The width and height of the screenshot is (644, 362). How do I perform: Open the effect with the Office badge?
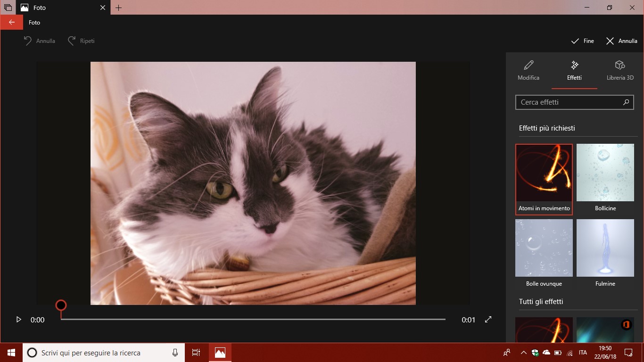605,330
